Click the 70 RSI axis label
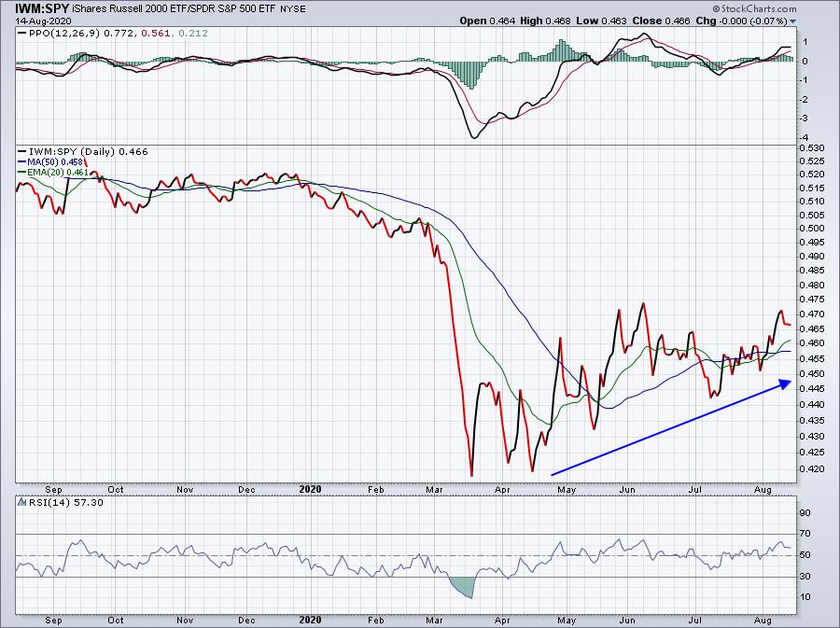Image resolution: width=840 pixels, height=628 pixels. (805, 533)
